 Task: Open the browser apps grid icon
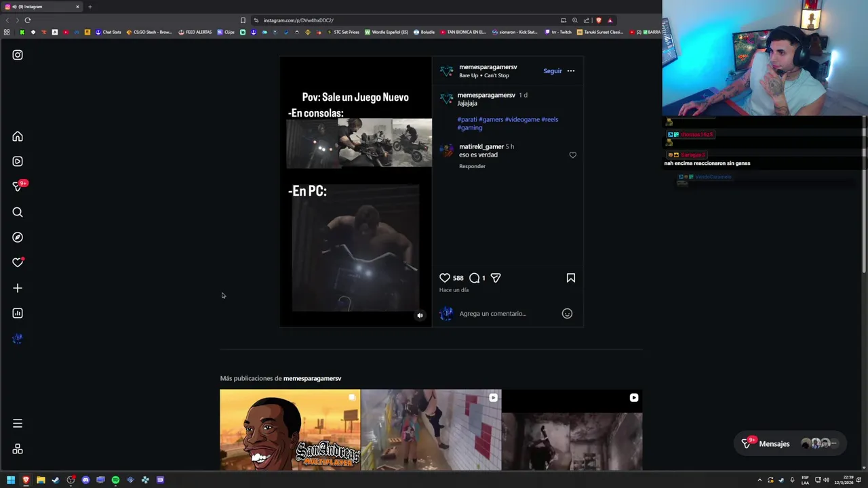click(x=7, y=32)
